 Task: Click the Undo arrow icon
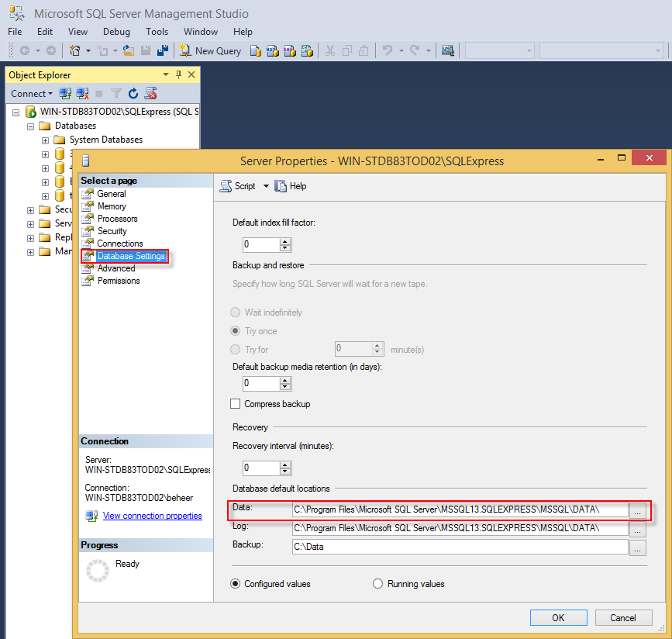pos(388,50)
